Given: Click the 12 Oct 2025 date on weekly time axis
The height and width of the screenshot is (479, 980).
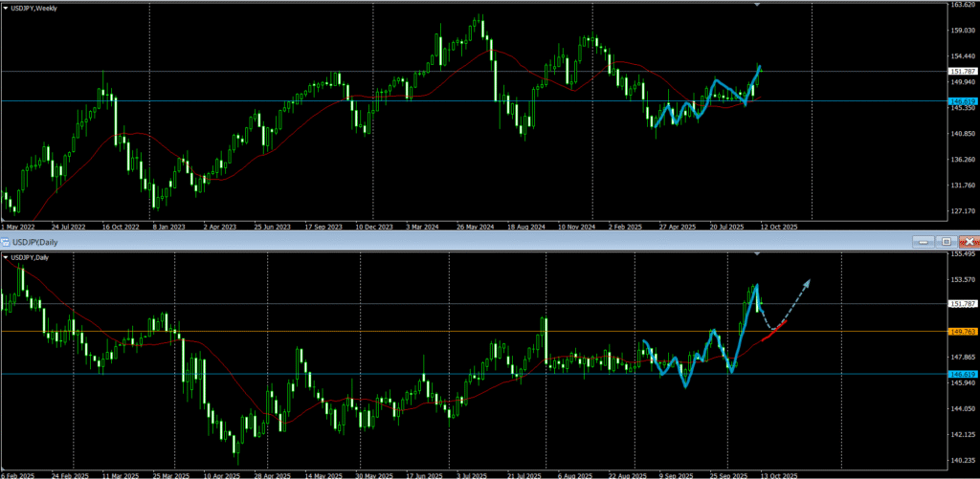Looking at the screenshot, I should click(x=778, y=228).
